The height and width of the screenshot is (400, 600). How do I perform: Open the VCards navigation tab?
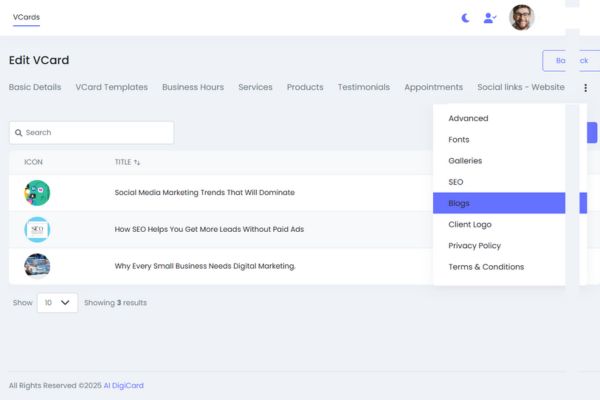(26, 17)
